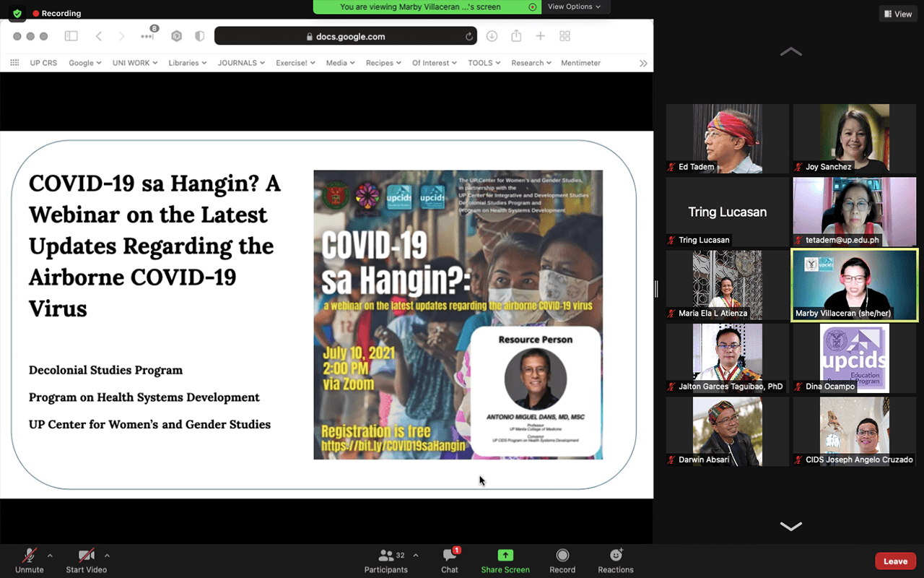This screenshot has height=578, width=924.
Task: Open a new Safari tab
Action: click(540, 36)
